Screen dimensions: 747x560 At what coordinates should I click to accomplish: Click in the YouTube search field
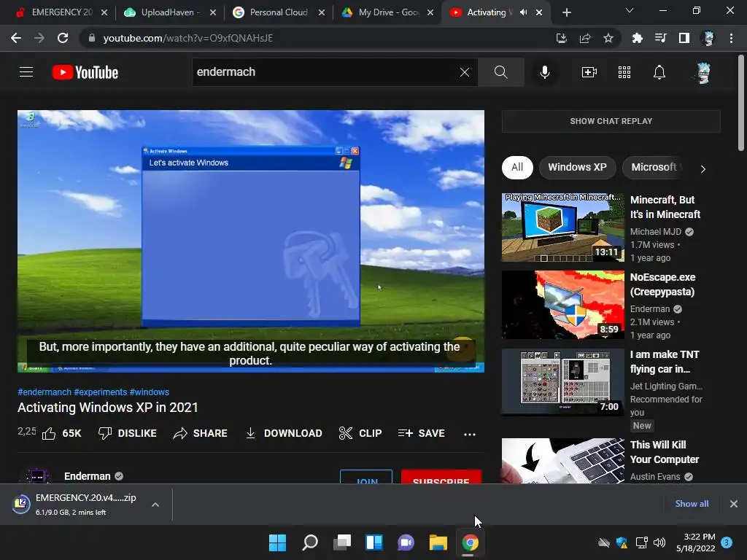[x=324, y=72]
